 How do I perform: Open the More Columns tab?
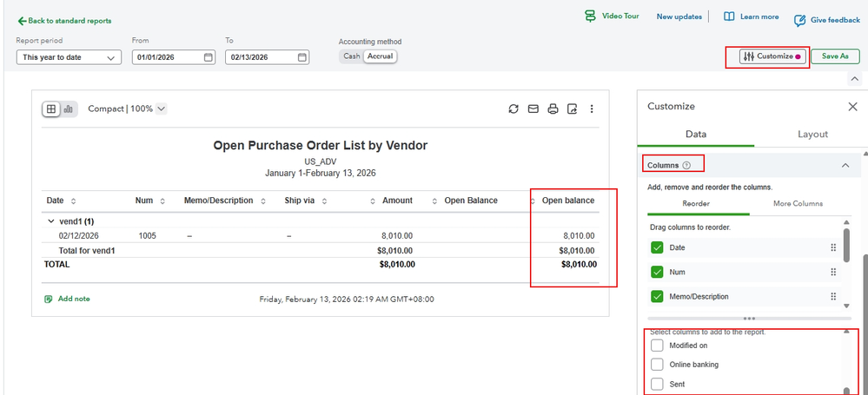point(799,203)
